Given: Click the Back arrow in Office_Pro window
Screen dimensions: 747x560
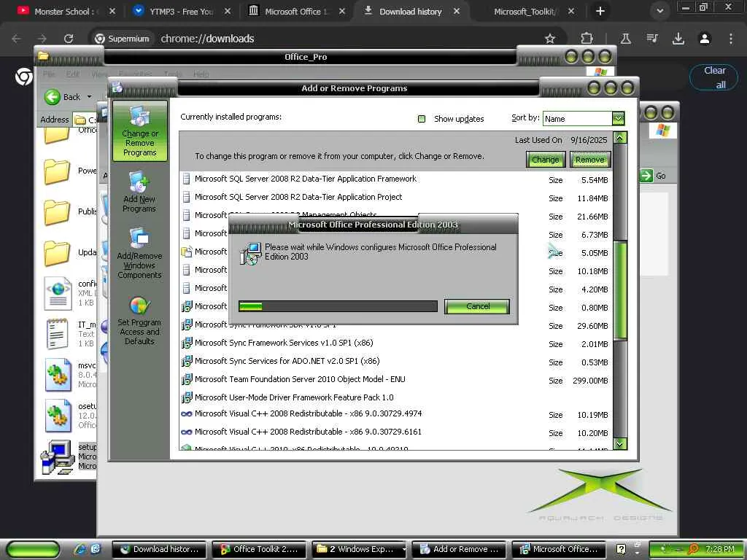Looking at the screenshot, I should point(53,97).
